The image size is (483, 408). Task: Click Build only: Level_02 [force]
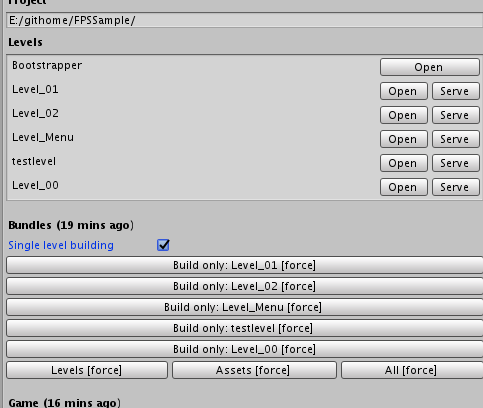[x=244, y=286]
